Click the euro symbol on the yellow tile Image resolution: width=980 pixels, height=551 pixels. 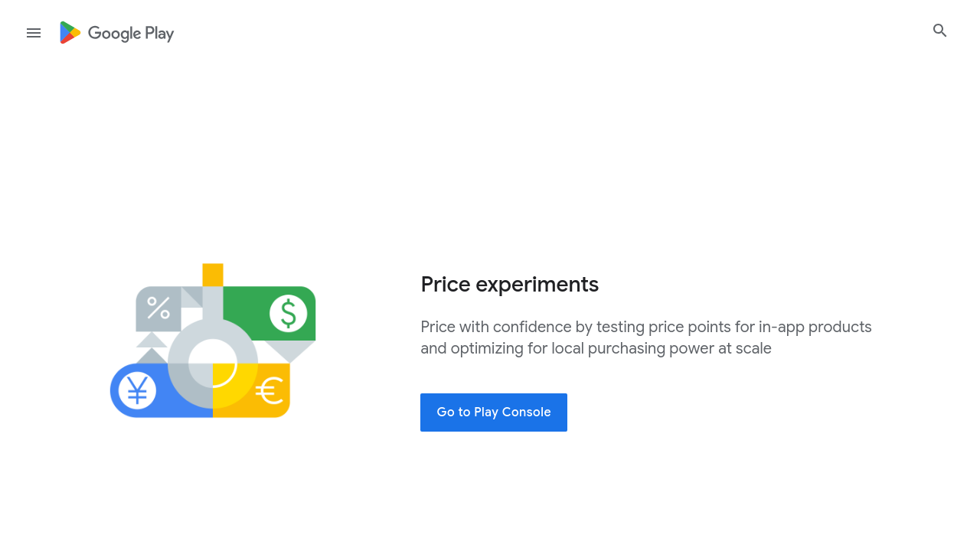[270, 391]
